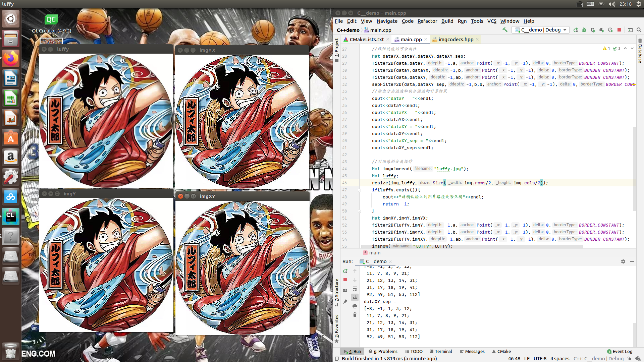Collapse the if block at line 47
The height and width of the screenshot is (362, 644).
[359, 190]
